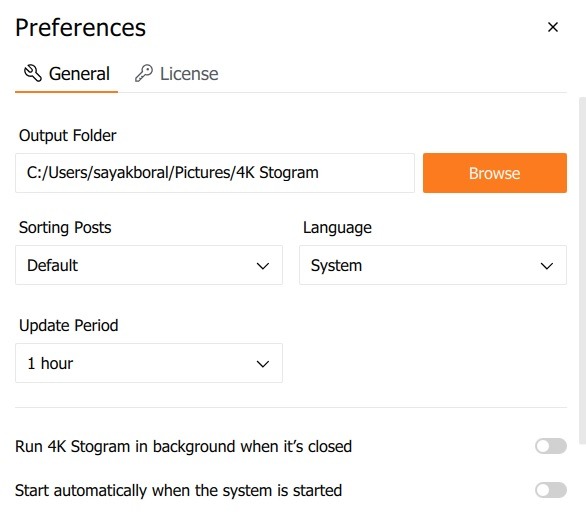586x521 pixels.
Task: Open the License tab
Action: point(176,74)
